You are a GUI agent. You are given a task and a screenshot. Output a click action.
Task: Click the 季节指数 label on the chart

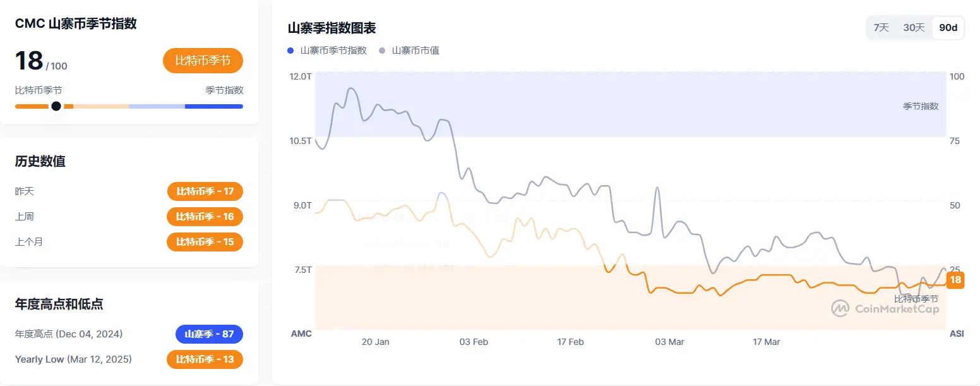(x=920, y=106)
